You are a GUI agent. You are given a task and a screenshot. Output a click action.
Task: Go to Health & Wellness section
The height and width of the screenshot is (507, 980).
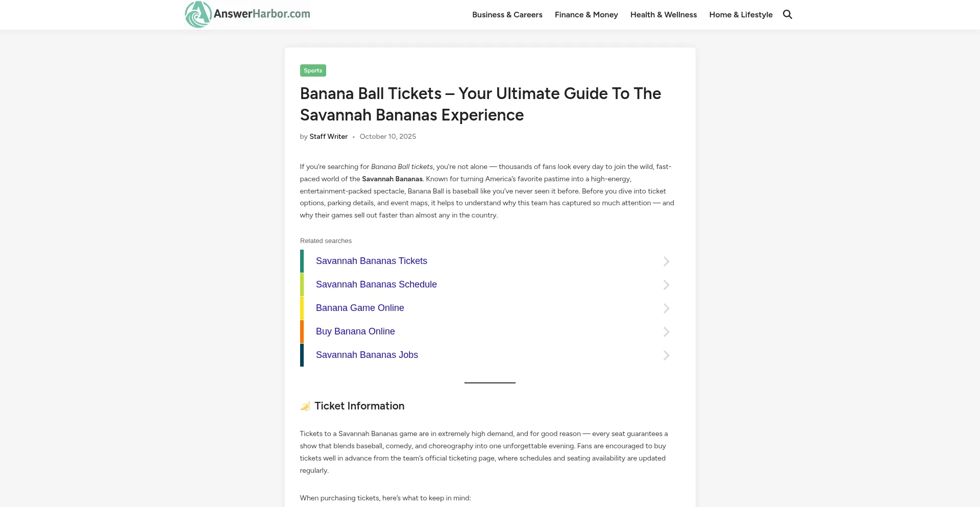[663, 15]
